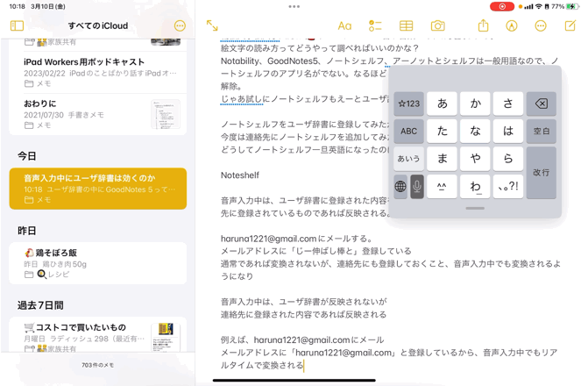
Task: Tap the ら key
Action: coord(508,159)
